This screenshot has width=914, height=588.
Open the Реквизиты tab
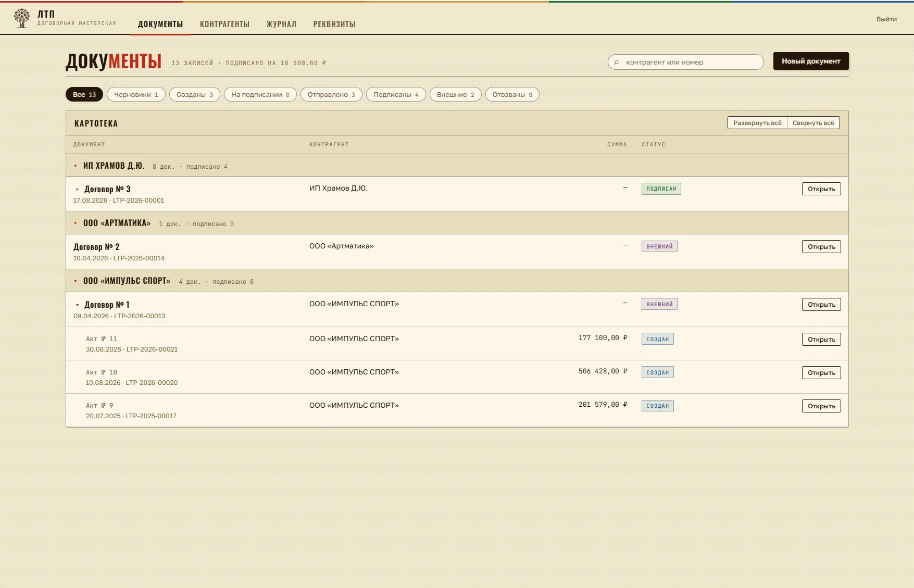pos(334,24)
